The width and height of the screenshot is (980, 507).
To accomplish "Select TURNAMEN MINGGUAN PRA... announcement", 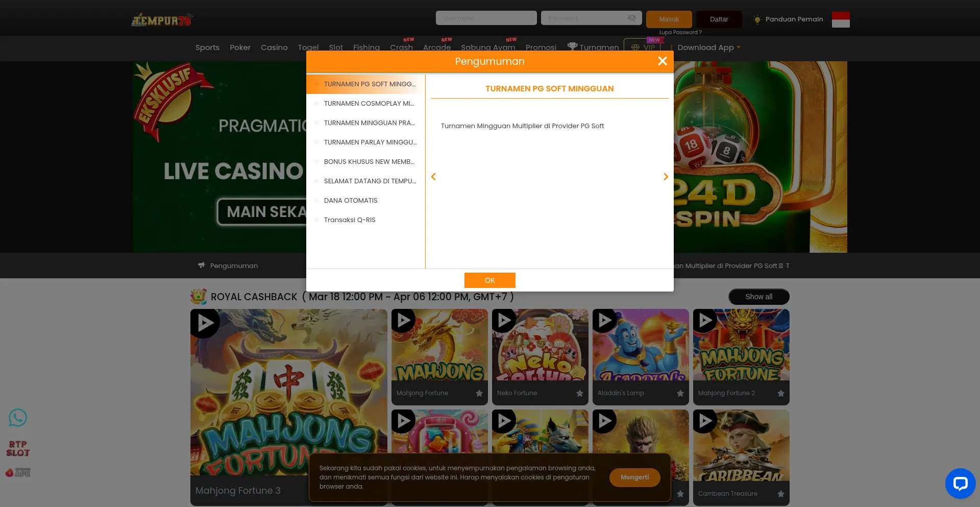I will click(x=365, y=123).
